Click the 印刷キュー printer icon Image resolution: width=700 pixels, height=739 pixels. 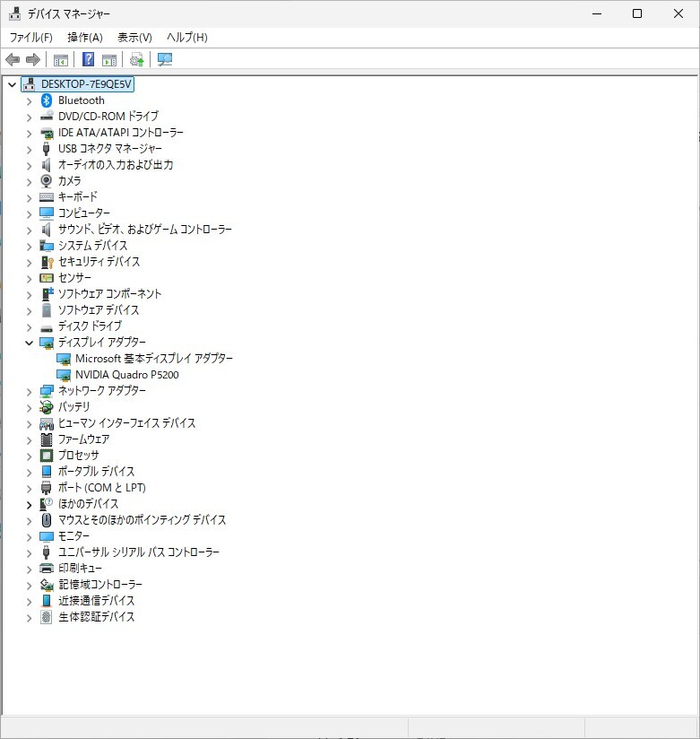47,569
